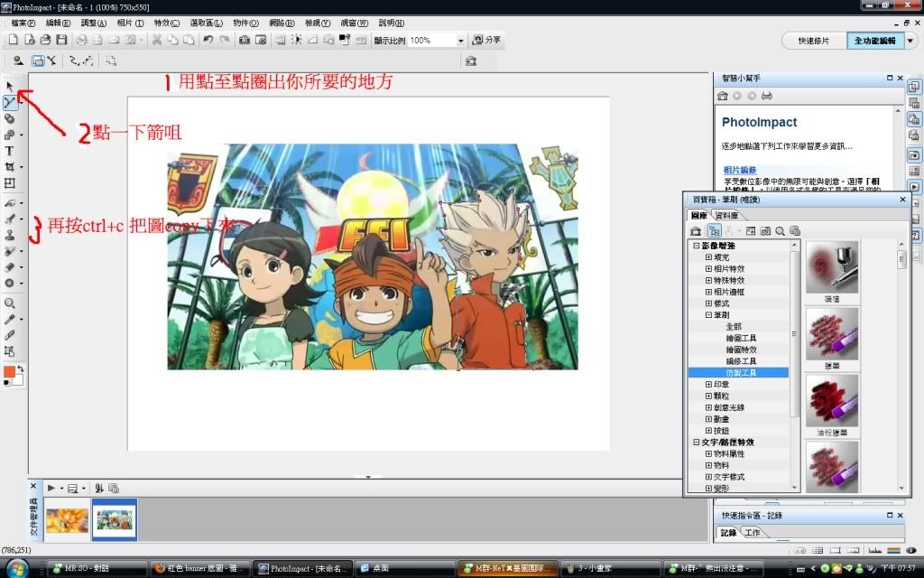Select the Pick (arrow) tool

click(10, 87)
